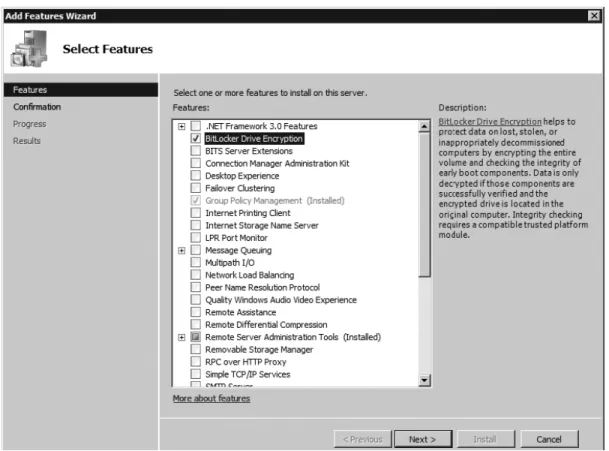This screenshot has width=609, height=451.
Task: Check the Desktop Experience checkbox
Action: pos(196,176)
